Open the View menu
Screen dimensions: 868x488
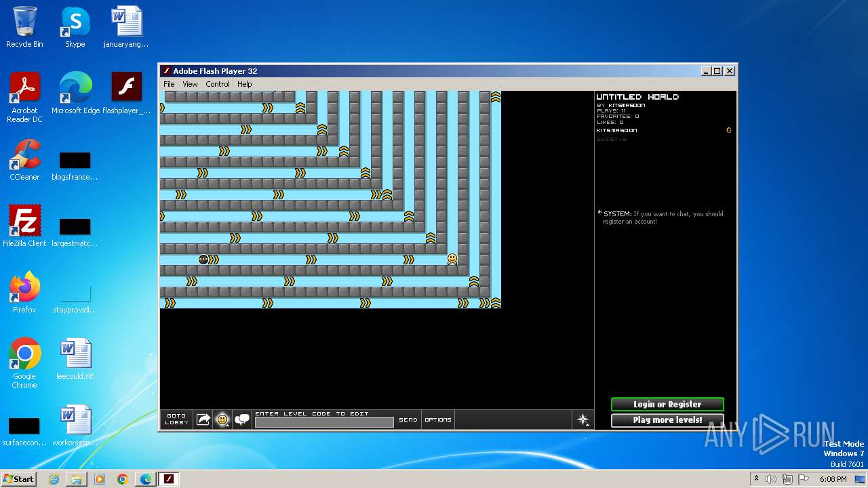[x=190, y=84]
